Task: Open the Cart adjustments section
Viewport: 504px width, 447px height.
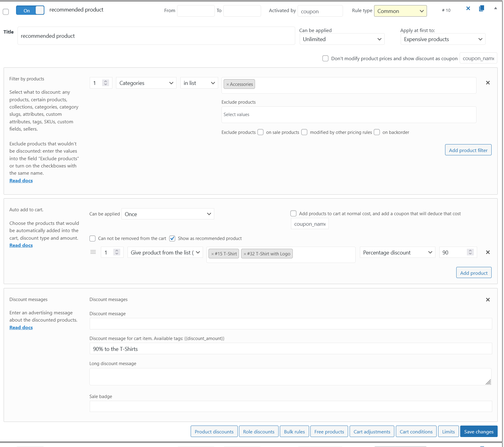Action: [372, 431]
